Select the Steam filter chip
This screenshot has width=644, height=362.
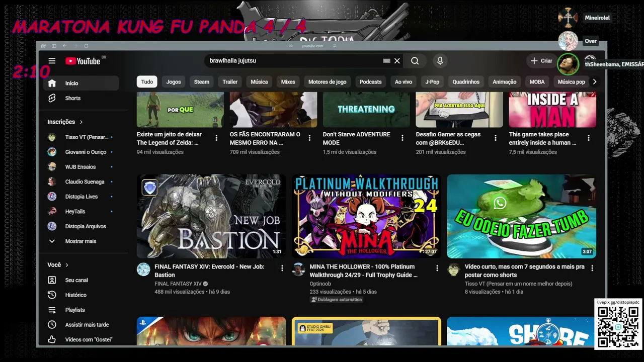[202, 81]
